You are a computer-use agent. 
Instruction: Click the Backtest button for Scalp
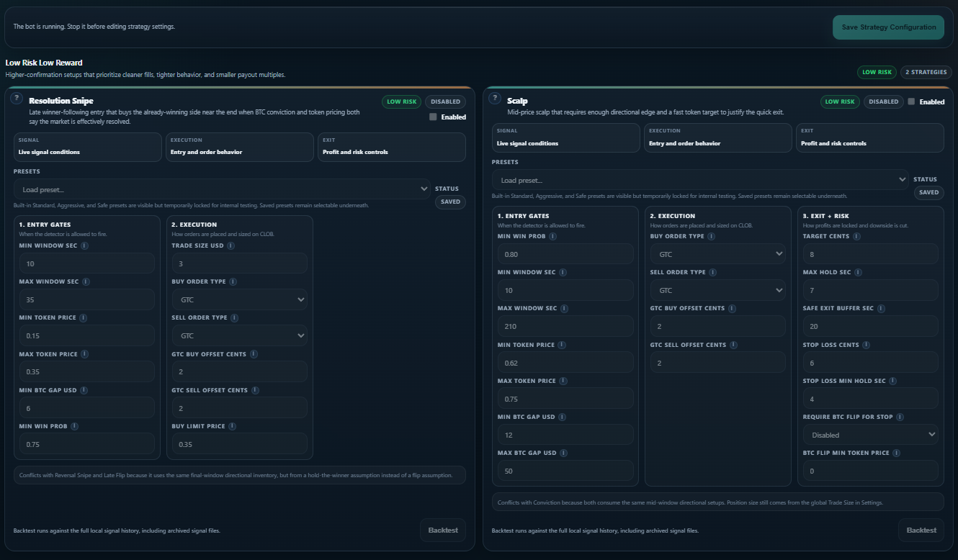pos(921,530)
